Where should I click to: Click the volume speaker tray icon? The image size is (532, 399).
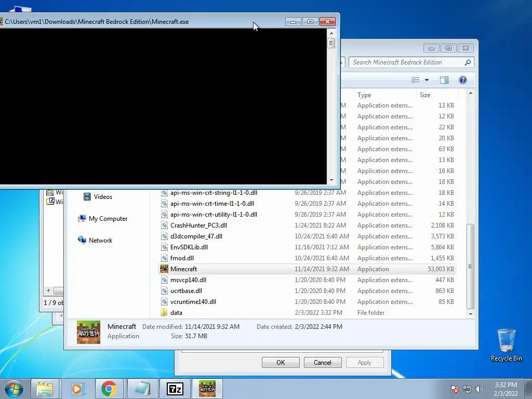(479, 389)
